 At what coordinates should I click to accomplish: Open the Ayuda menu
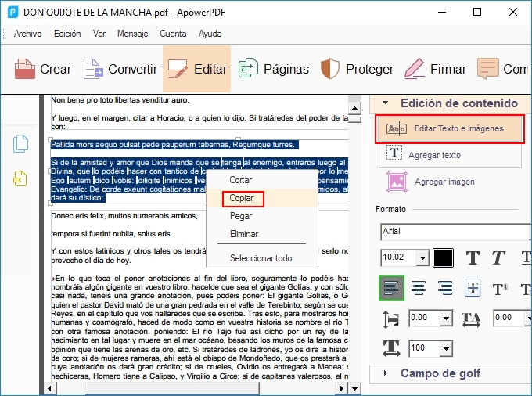(210, 34)
